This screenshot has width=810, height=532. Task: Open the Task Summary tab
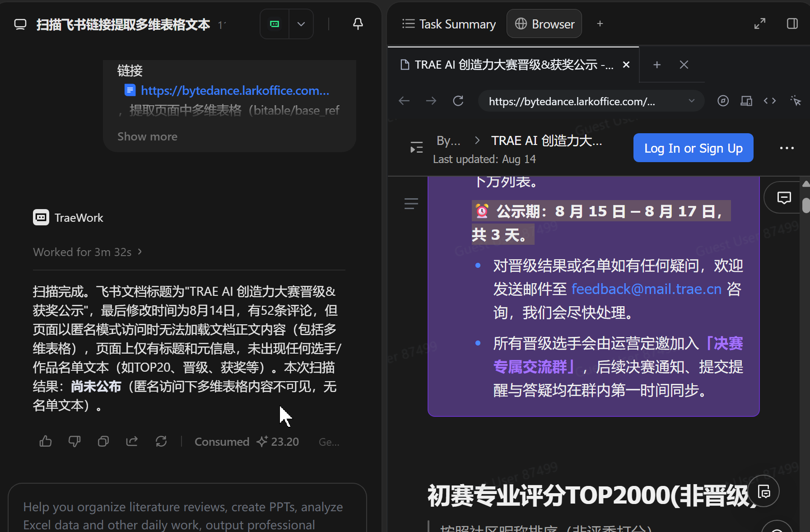tap(449, 24)
